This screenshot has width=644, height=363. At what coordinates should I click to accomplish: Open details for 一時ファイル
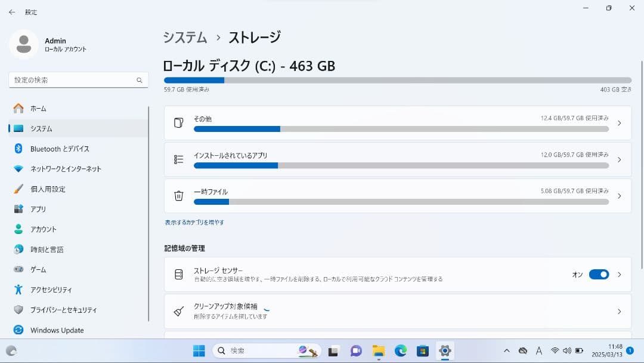point(397,196)
